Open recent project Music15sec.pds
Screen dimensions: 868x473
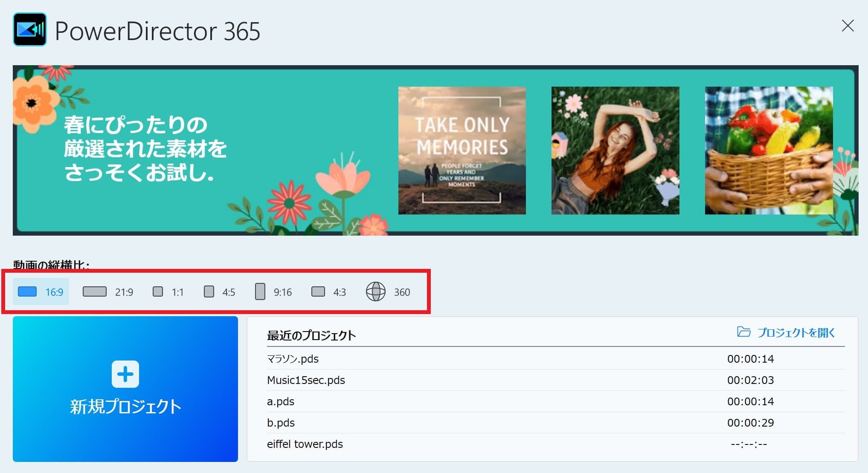tap(306, 380)
